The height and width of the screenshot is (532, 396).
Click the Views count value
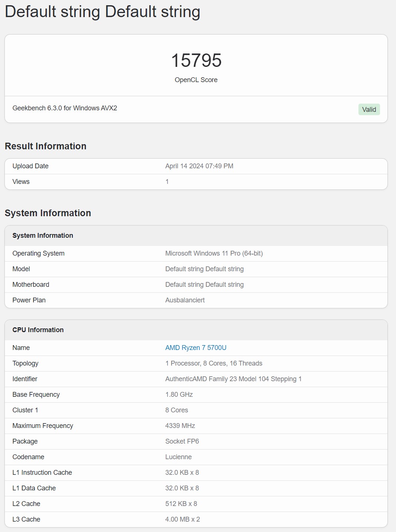click(167, 182)
